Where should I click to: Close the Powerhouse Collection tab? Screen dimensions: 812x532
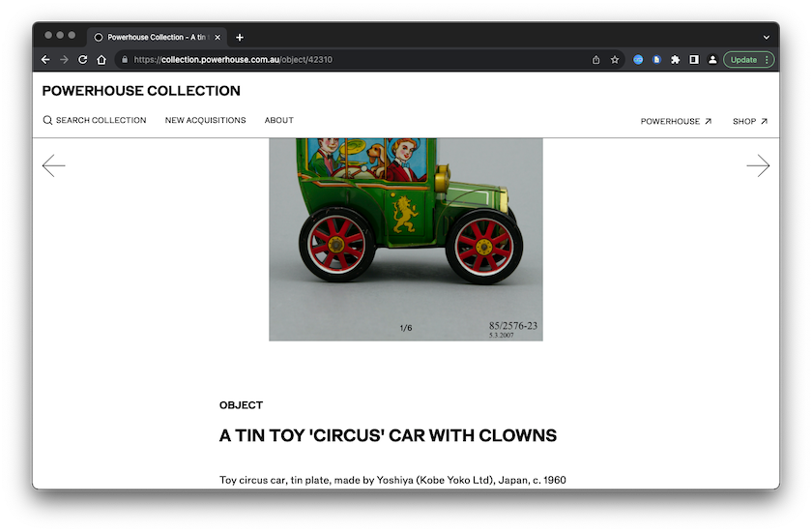pyautogui.click(x=217, y=37)
